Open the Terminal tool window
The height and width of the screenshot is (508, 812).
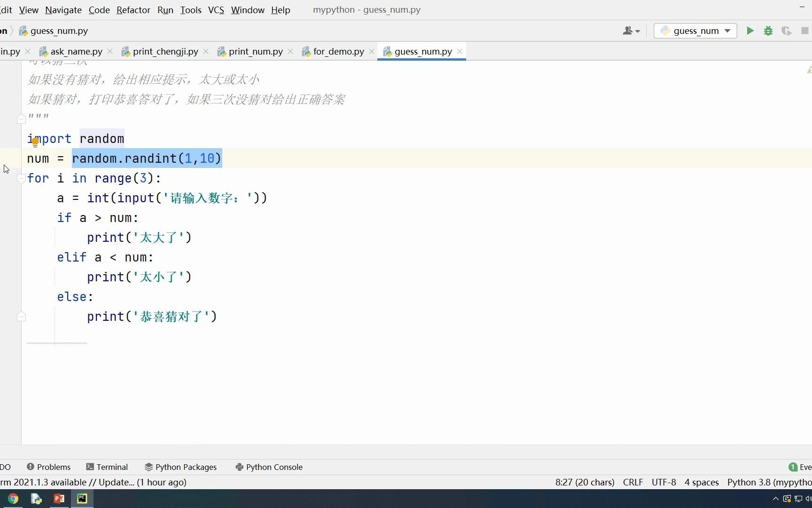pos(107,467)
